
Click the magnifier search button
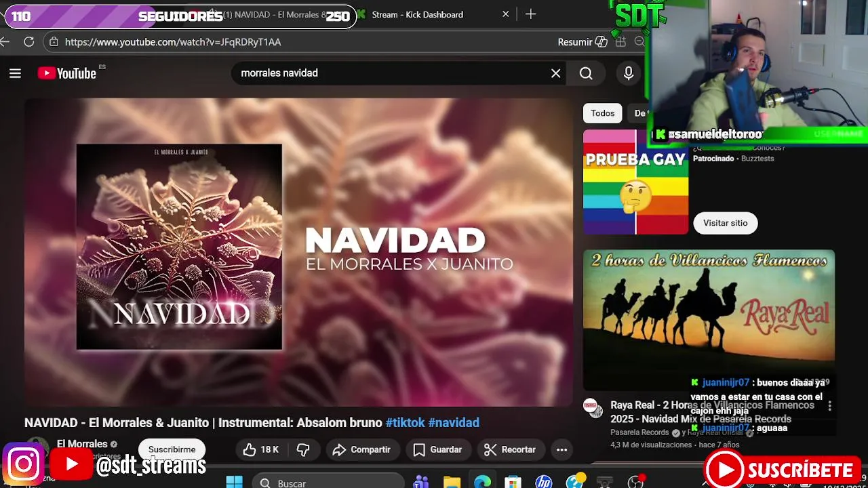pos(586,73)
